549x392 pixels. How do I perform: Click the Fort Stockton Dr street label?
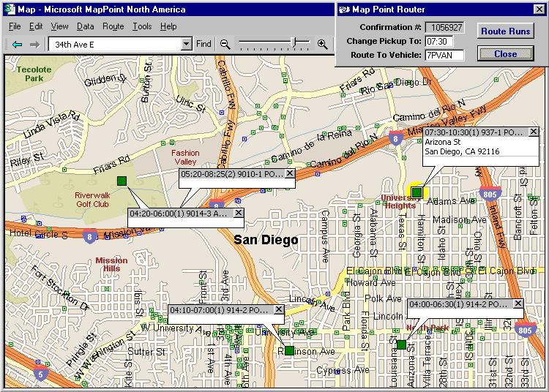point(59,288)
